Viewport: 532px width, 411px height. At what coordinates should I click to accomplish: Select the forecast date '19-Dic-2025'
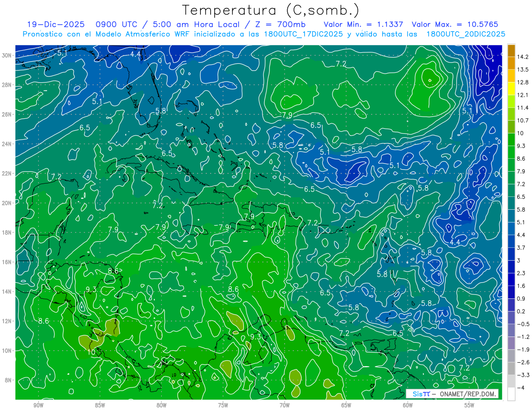tap(55, 24)
